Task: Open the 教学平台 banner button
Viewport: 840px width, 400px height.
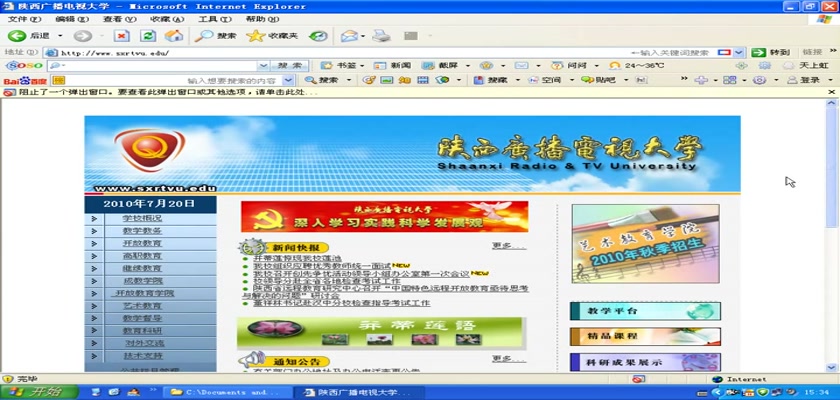Action: [x=645, y=311]
